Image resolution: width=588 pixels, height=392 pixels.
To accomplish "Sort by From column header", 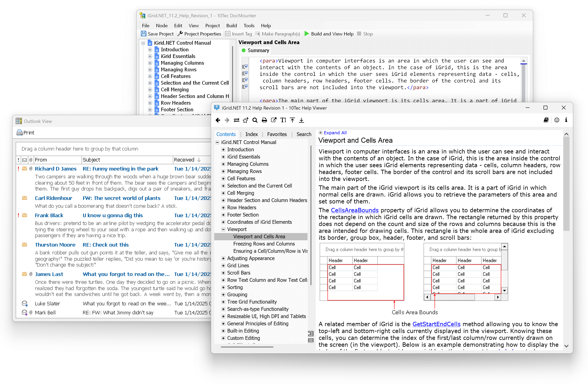I will (58, 160).
